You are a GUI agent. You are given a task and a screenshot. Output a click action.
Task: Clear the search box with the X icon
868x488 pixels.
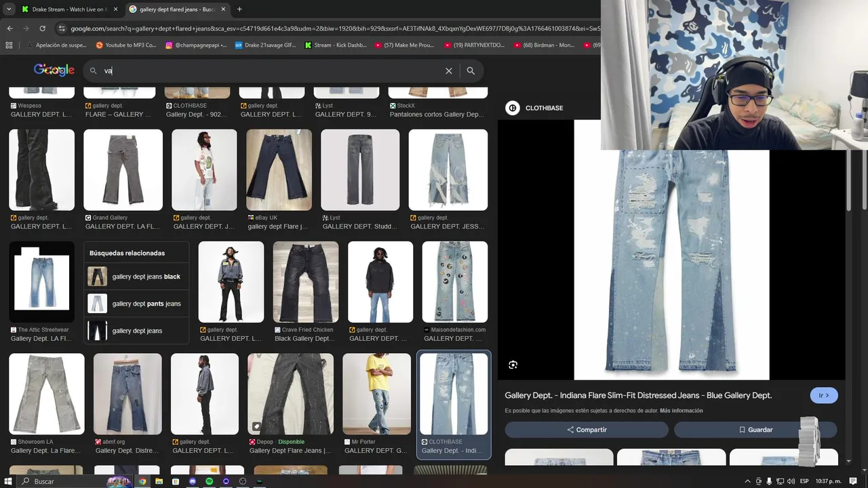coord(449,70)
